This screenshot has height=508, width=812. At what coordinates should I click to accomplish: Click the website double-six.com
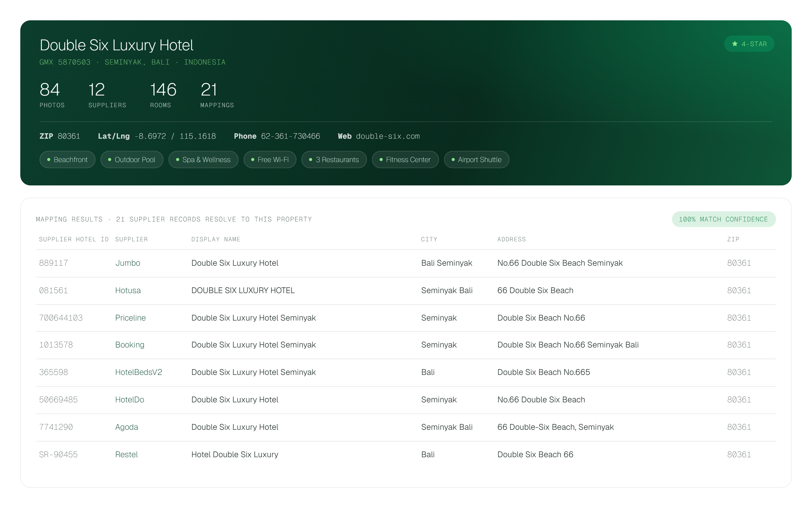pos(388,136)
